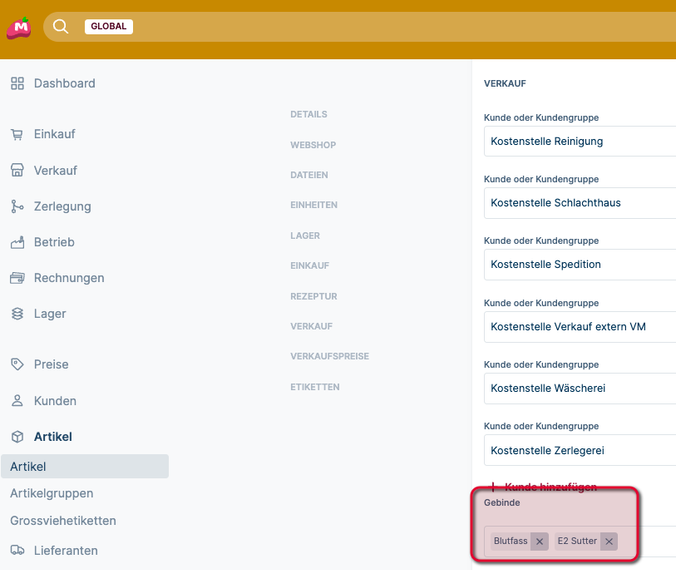The image size is (676, 570).
Task: Jump to the Webshop section
Action: (313, 145)
